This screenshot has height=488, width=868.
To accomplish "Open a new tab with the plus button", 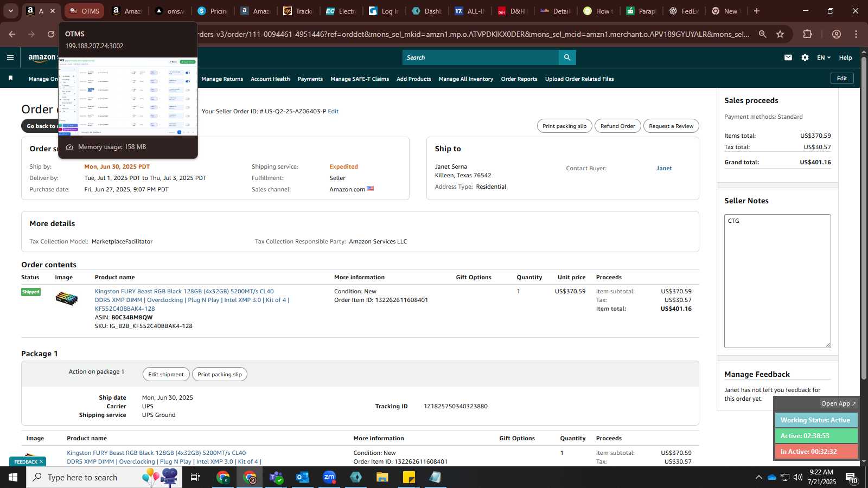I will pos(757,11).
